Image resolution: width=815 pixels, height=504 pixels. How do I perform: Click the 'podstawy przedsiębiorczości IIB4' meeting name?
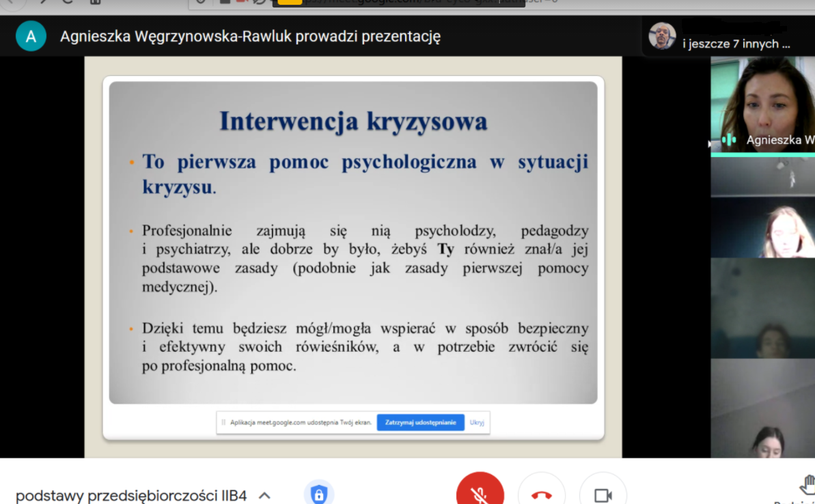point(131,495)
